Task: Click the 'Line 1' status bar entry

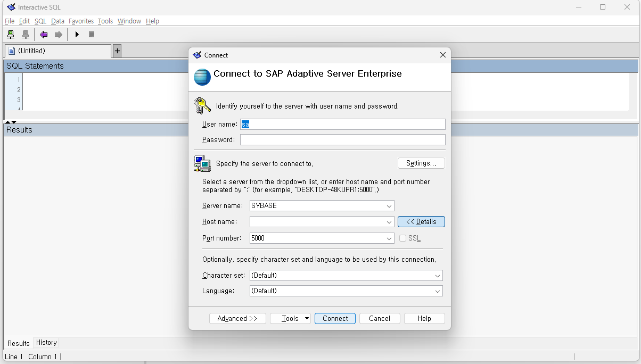Action: (14, 357)
